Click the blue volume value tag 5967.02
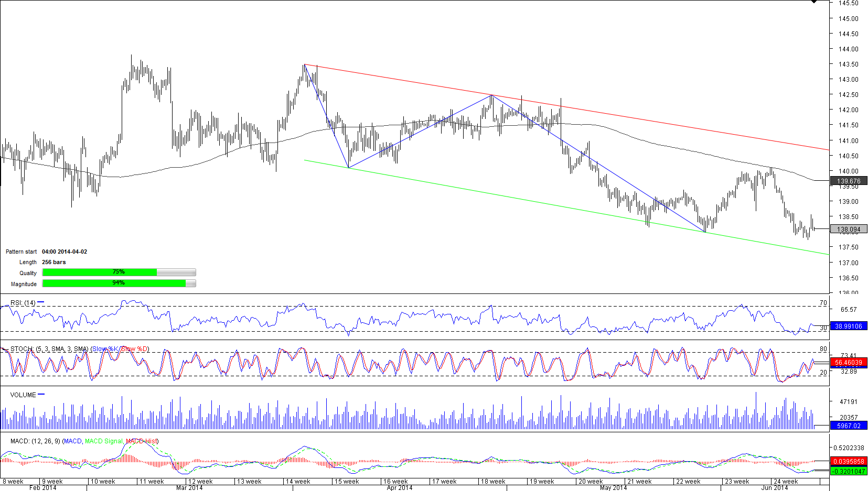The image size is (868, 491). pyautogui.click(x=848, y=425)
